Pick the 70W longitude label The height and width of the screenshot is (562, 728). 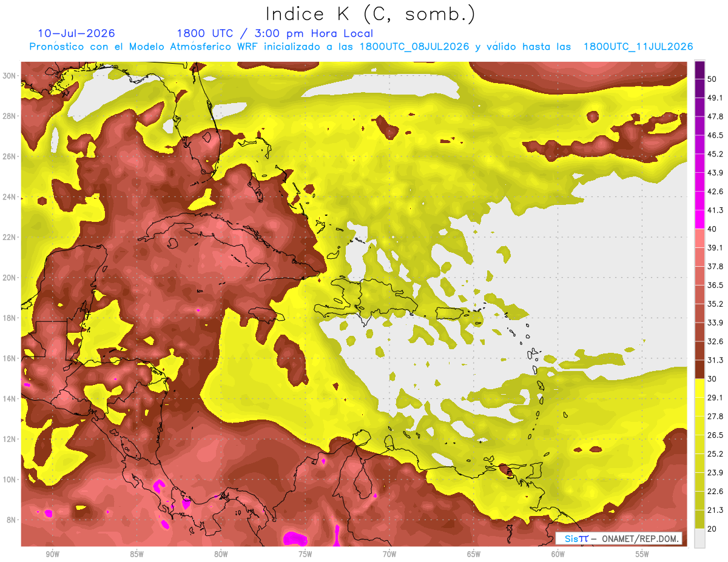[389, 554]
